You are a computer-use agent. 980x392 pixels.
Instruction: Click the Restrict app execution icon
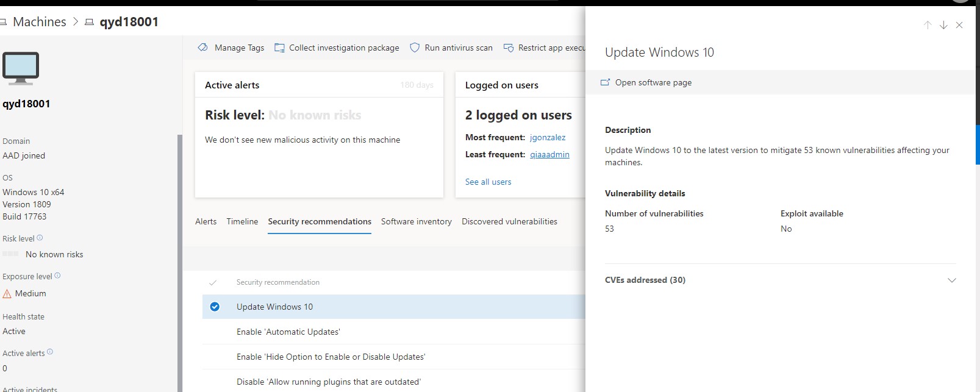point(508,48)
